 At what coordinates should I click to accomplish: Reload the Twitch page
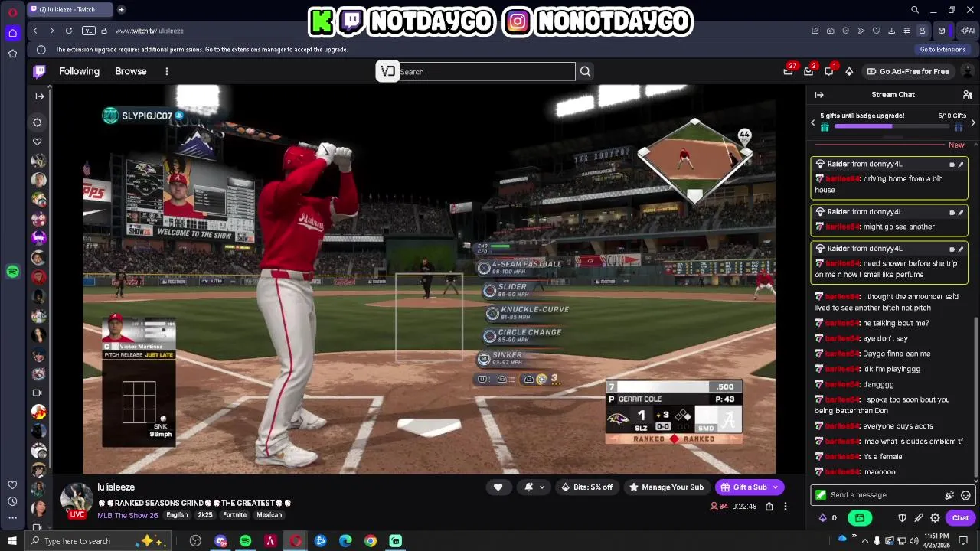69,31
